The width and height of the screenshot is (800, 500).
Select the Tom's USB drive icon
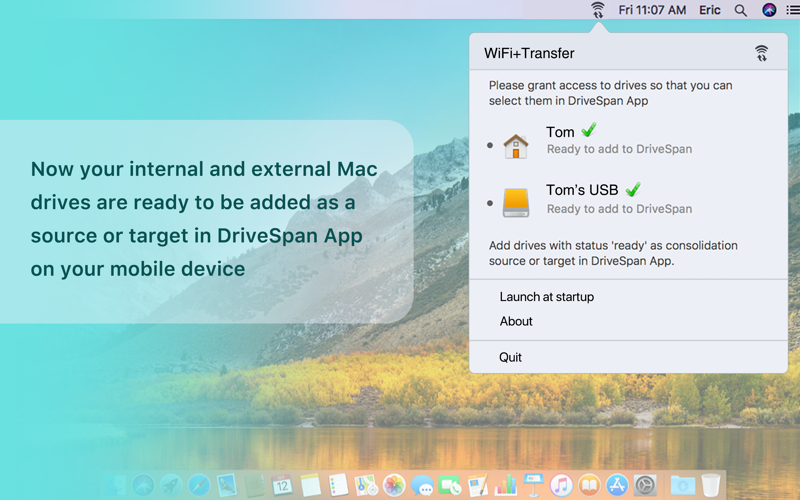point(516,203)
